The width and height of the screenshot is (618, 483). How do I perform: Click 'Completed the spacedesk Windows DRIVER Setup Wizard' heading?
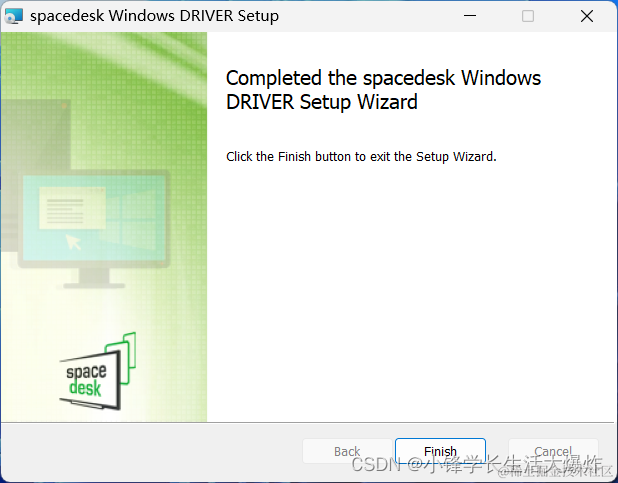pyautogui.click(x=383, y=90)
